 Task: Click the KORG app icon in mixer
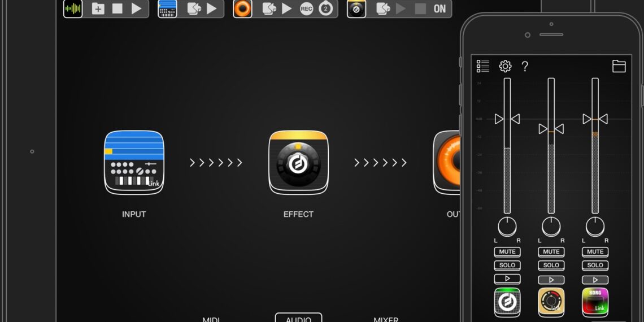(595, 302)
